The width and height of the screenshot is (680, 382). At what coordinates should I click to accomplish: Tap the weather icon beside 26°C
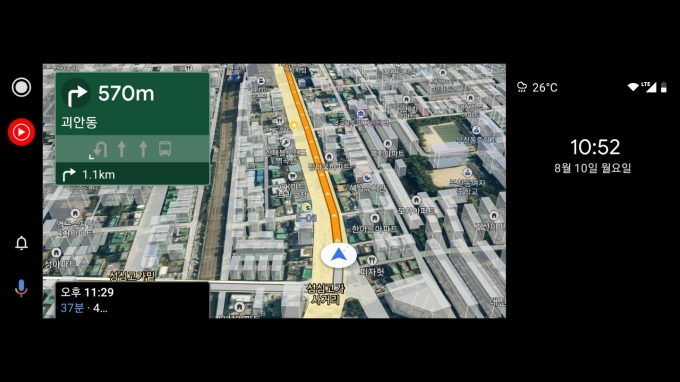(x=522, y=87)
